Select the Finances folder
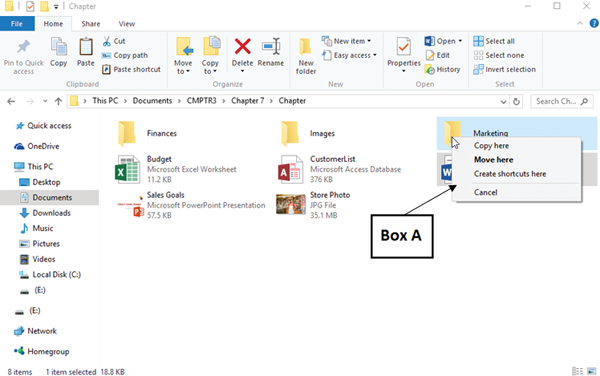Viewport: 600px width, 376px height. pos(148,133)
